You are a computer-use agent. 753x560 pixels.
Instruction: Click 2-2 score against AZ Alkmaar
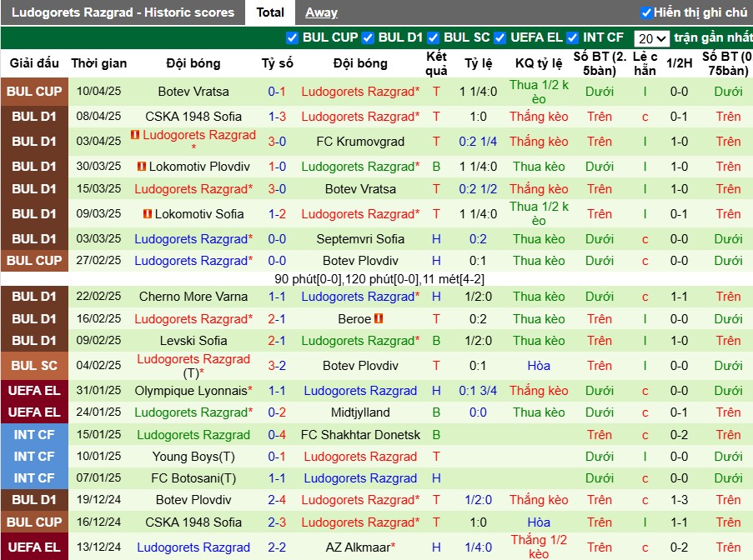pos(277,547)
